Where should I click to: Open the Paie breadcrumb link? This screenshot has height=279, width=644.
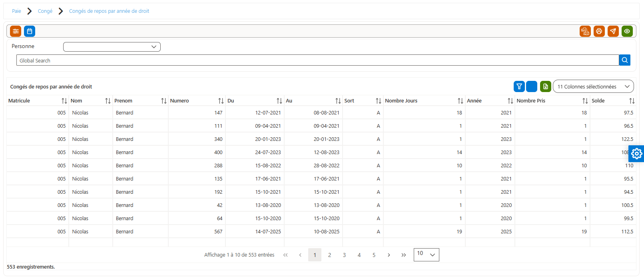click(16, 11)
